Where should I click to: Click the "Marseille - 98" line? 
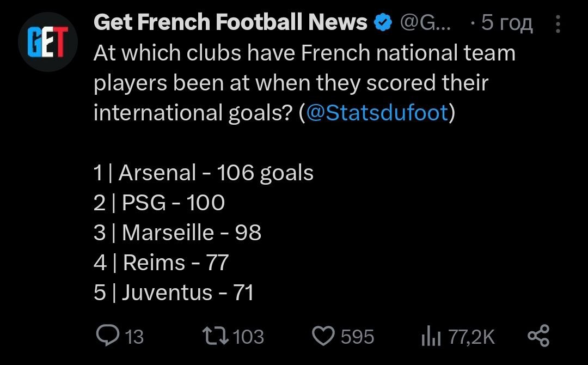[177, 233]
